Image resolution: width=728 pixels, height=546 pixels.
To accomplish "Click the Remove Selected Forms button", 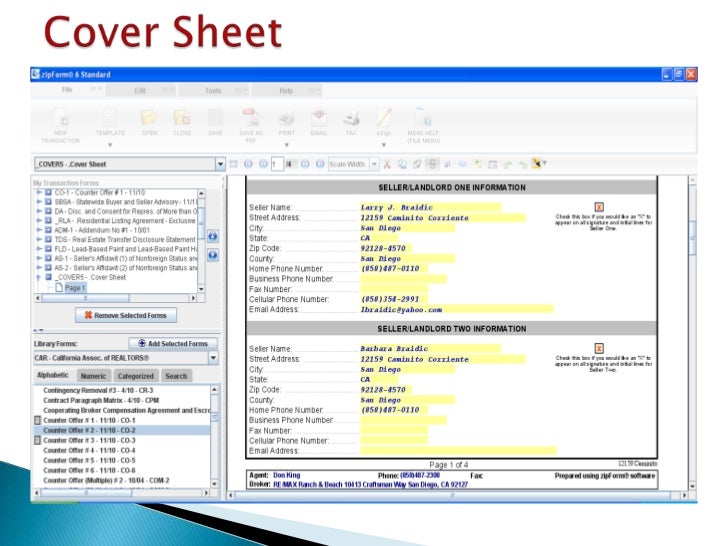I will tap(126, 315).
